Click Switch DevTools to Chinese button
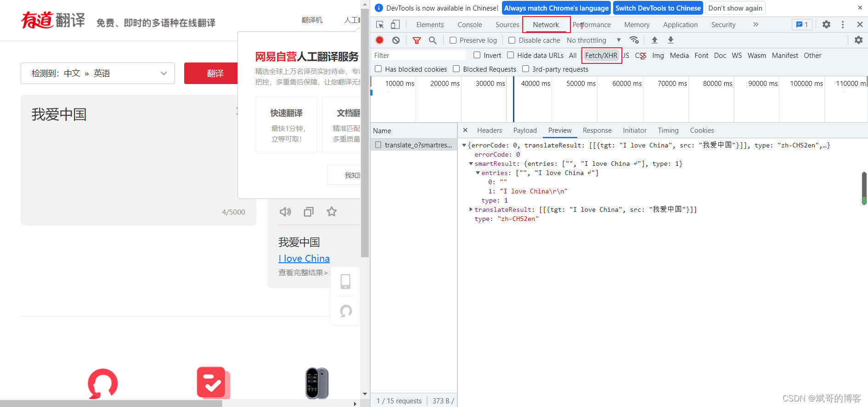Viewport: 868px width, 407px height. coord(658,8)
